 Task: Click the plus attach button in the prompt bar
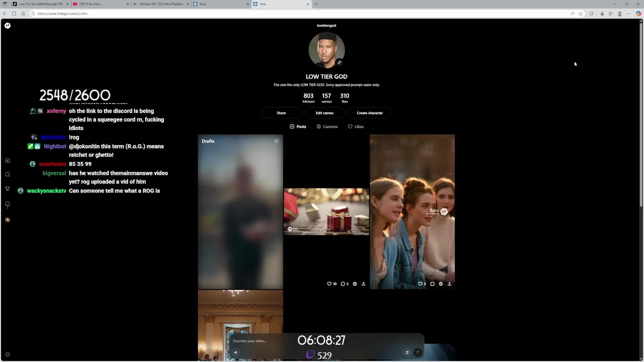[x=235, y=352]
